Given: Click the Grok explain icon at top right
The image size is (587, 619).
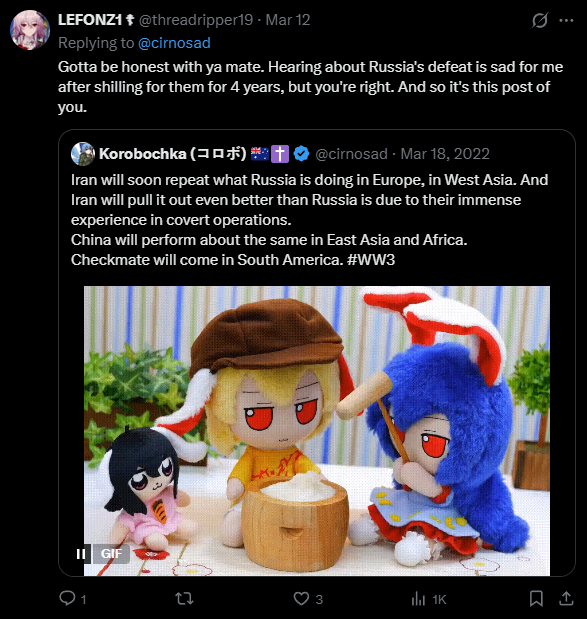Looking at the screenshot, I should coord(539,20).
